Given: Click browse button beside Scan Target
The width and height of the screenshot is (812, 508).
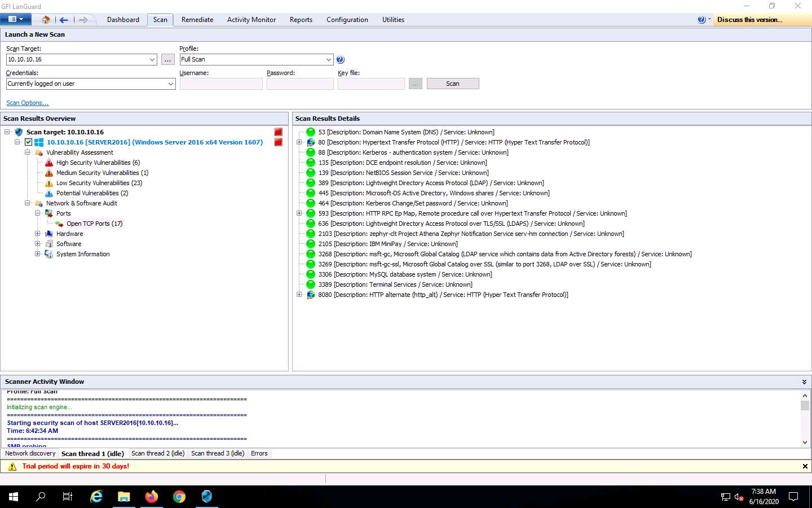Looking at the screenshot, I should (168, 60).
